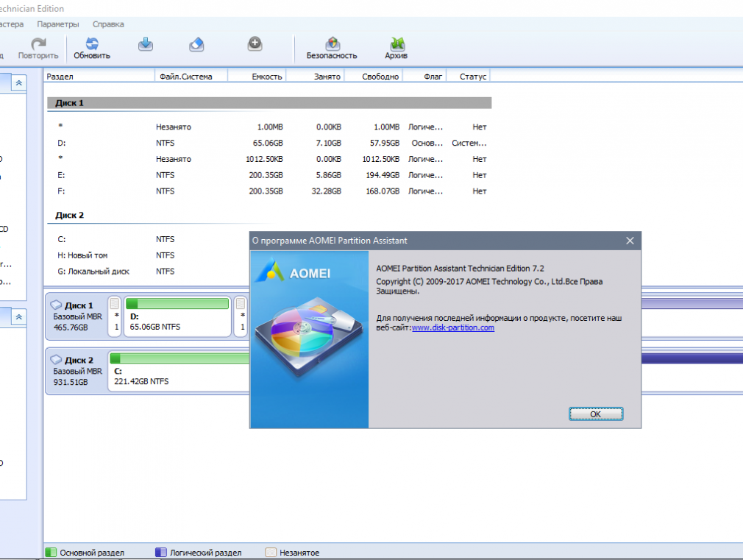Refresh disks with the Обновить icon
The height and width of the screenshot is (560, 743).
point(92,44)
